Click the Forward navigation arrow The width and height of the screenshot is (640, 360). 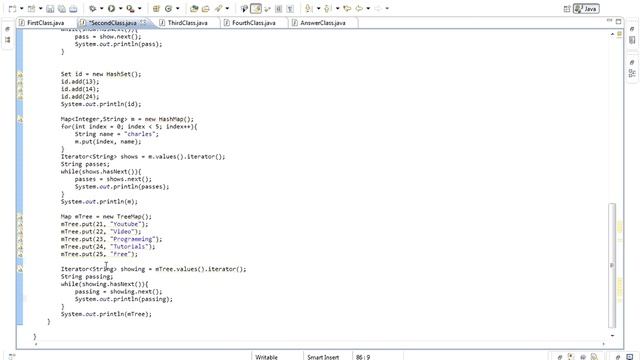(378, 9)
